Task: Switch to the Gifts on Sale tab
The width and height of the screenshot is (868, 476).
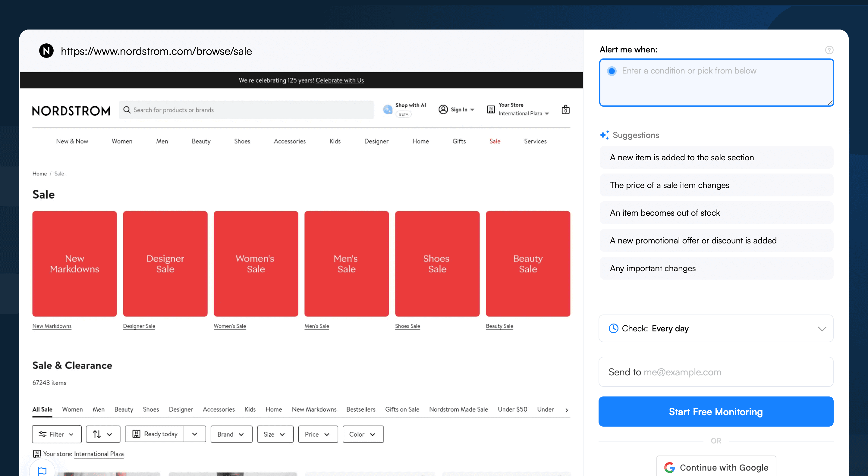Action: pyautogui.click(x=402, y=409)
